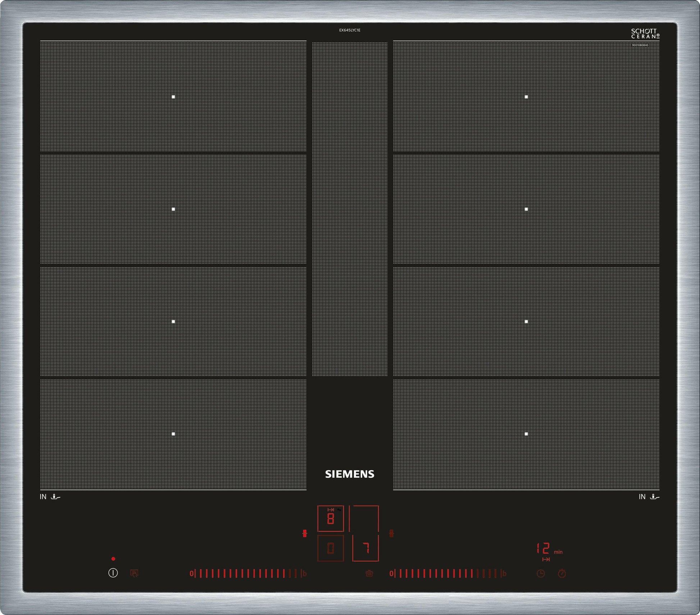Tap the clock timer icon
This screenshot has height=615, width=700.
pyautogui.click(x=541, y=574)
